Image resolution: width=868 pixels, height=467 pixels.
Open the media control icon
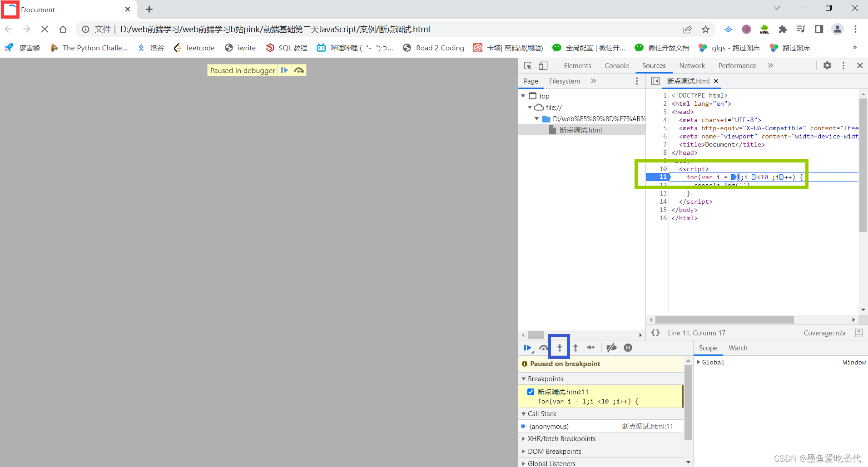801,29
